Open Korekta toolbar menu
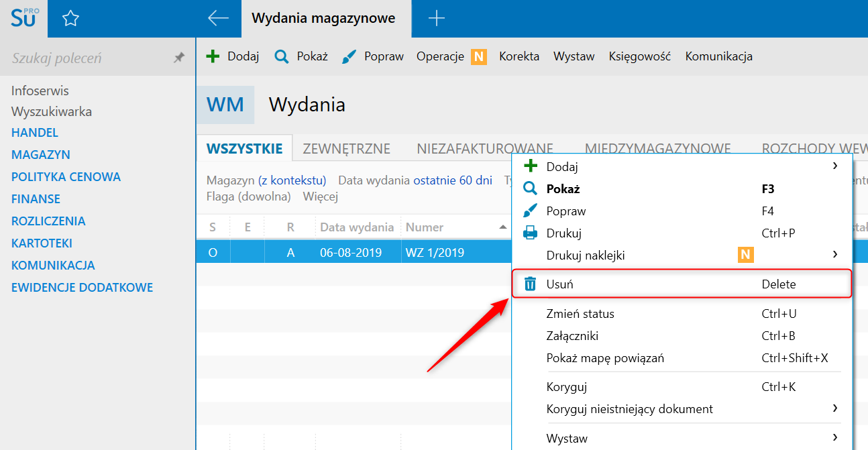 [519, 56]
